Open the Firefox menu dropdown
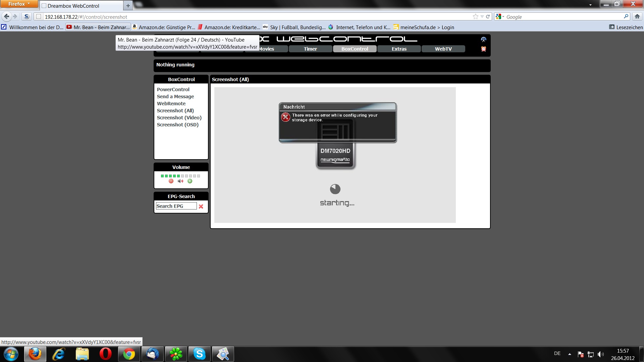This screenshot has height=362, width=644. click(x=19, y=4)
